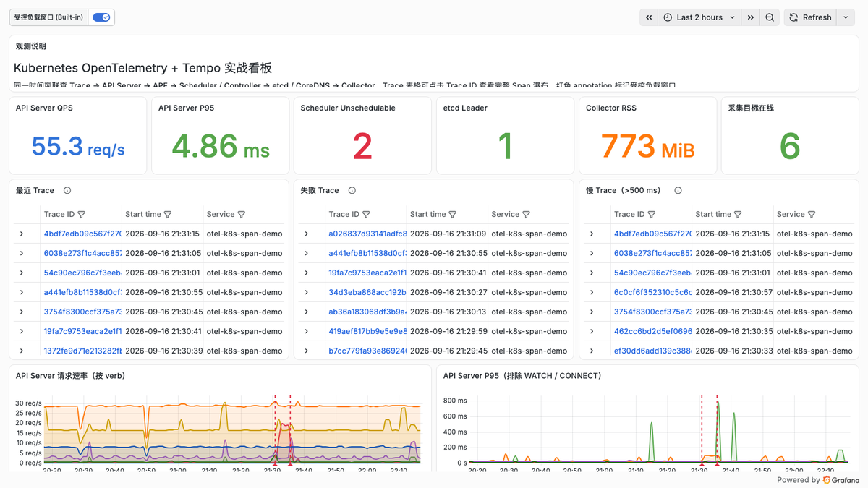Filter Trace ID column in 慢 Trace table
The image size is (868, 488).
point(652,215)
